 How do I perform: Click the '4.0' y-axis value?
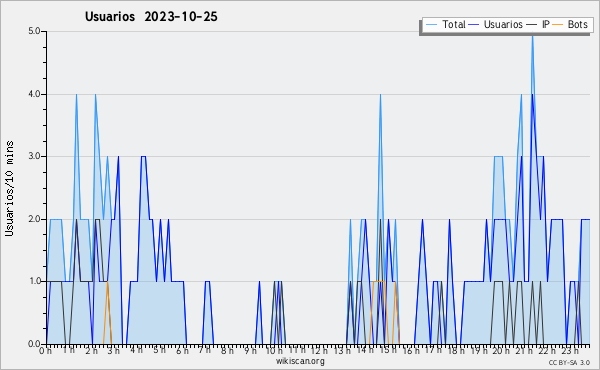click(x=34, y=94)
